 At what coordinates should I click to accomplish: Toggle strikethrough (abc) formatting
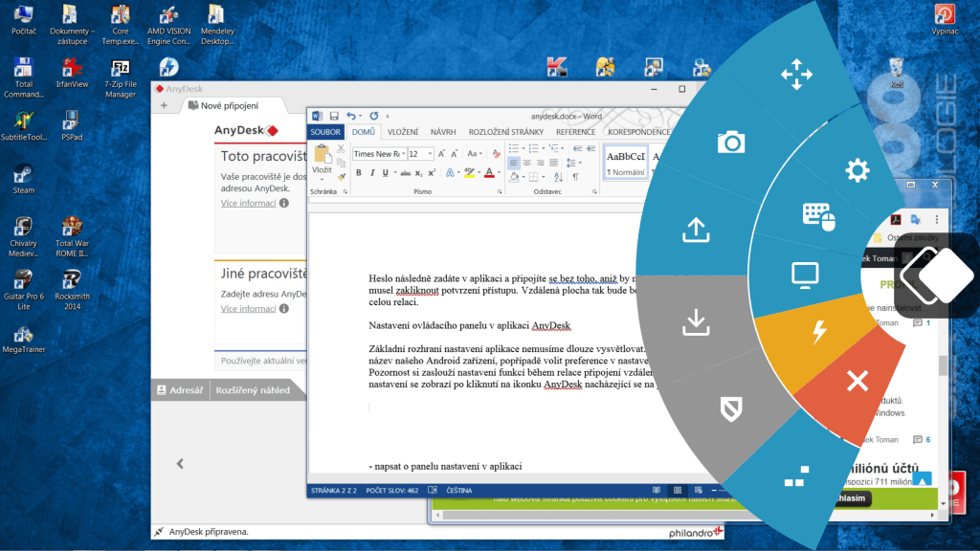click(406, 174)
